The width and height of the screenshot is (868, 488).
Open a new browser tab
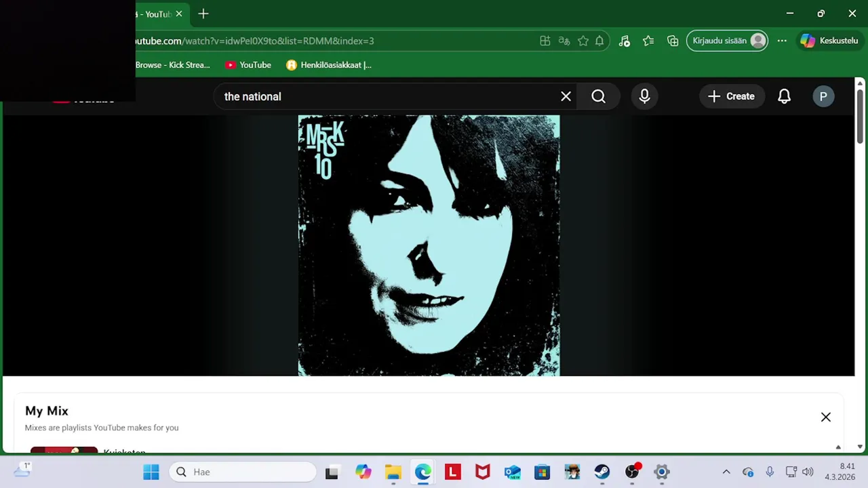(203, 14)
